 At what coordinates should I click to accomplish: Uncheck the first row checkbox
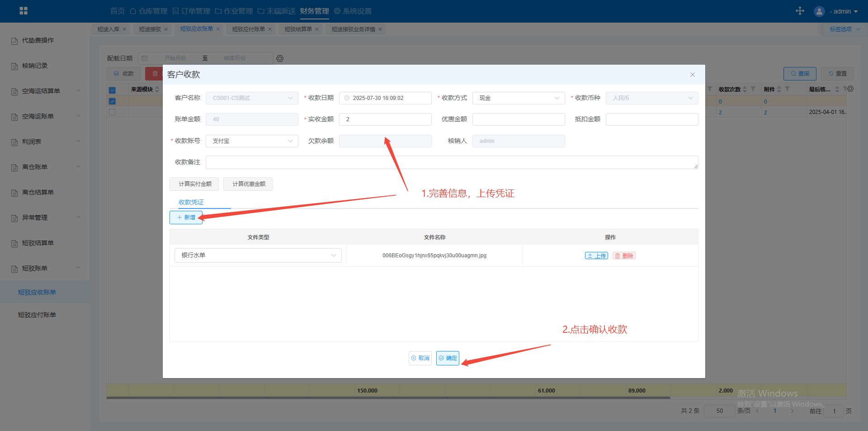click(x=112, y=101)
